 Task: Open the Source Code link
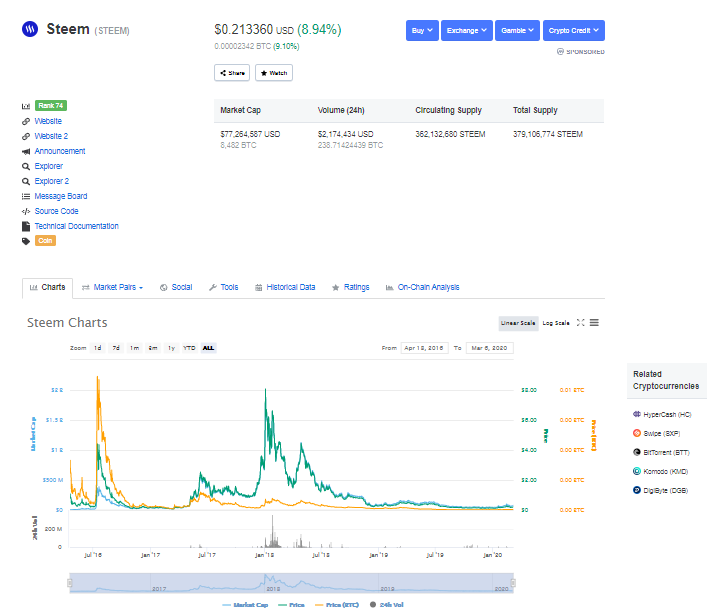click(x=56, y=211)
